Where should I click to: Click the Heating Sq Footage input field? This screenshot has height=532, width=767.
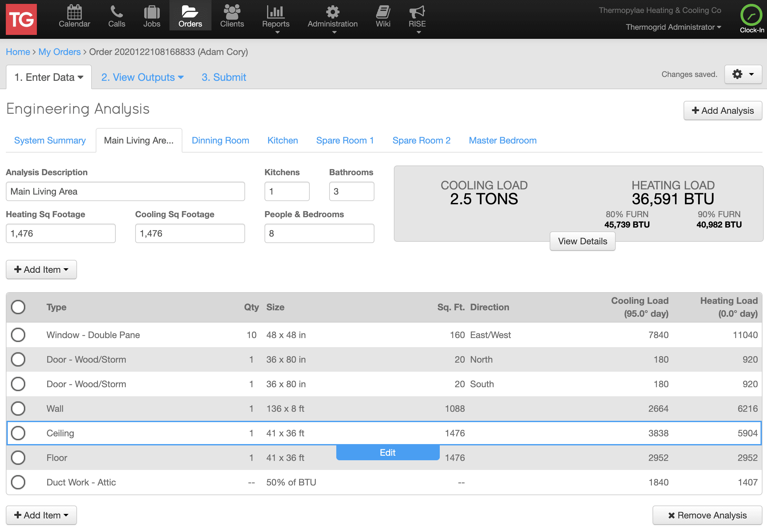coord(61,233)
